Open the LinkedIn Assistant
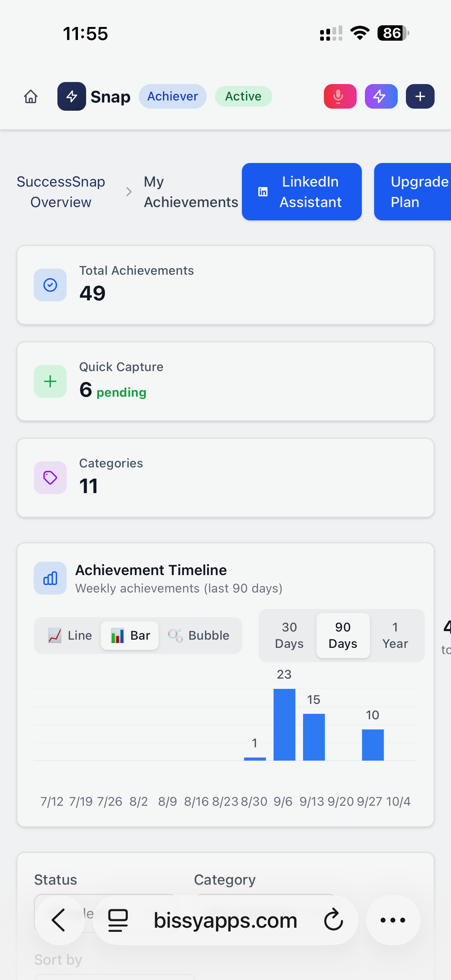Screen dimensions: 451x980 [x=301, y=192]
